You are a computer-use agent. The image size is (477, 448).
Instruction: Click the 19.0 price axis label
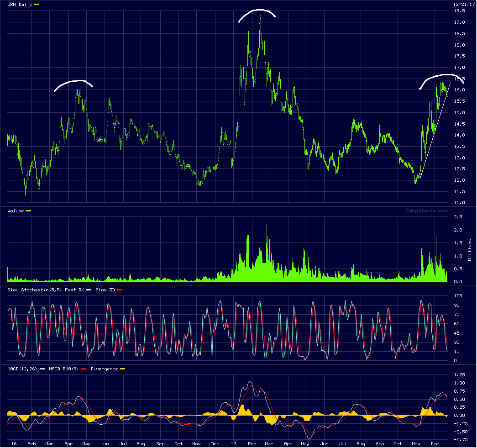pos(459,22)
